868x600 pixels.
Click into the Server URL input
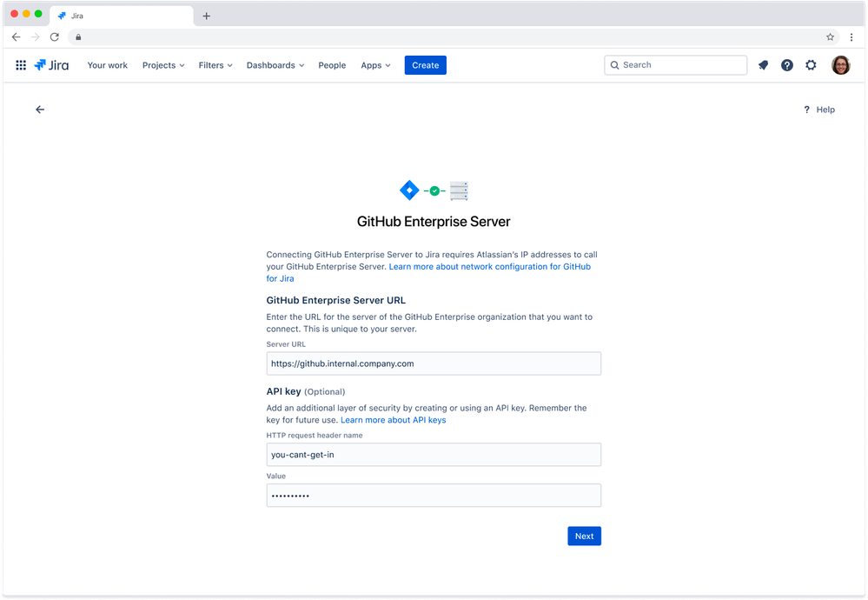(x=434, y=363)
